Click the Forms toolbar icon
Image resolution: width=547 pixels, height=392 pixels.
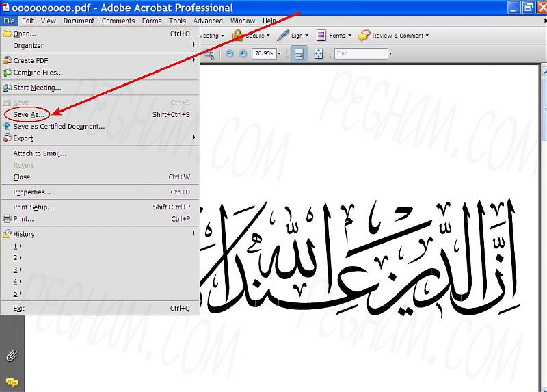[x=321, y=36]
